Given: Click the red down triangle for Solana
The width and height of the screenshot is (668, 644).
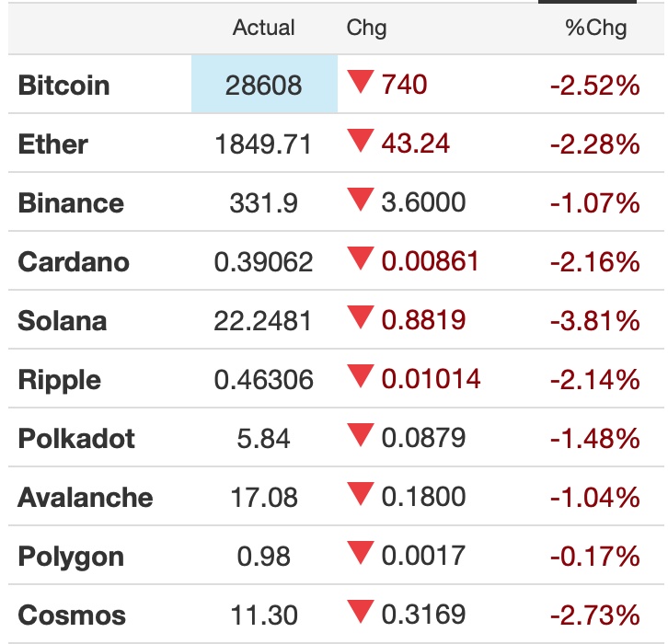Looking at the screenshot, I should (x=359, y=319).
